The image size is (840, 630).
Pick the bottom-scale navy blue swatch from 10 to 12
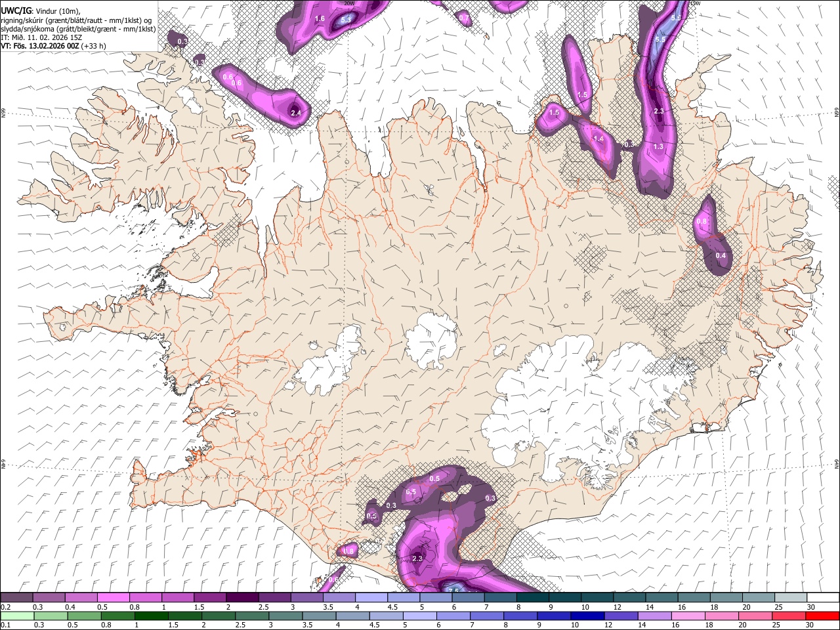click(x=587, y=616)
